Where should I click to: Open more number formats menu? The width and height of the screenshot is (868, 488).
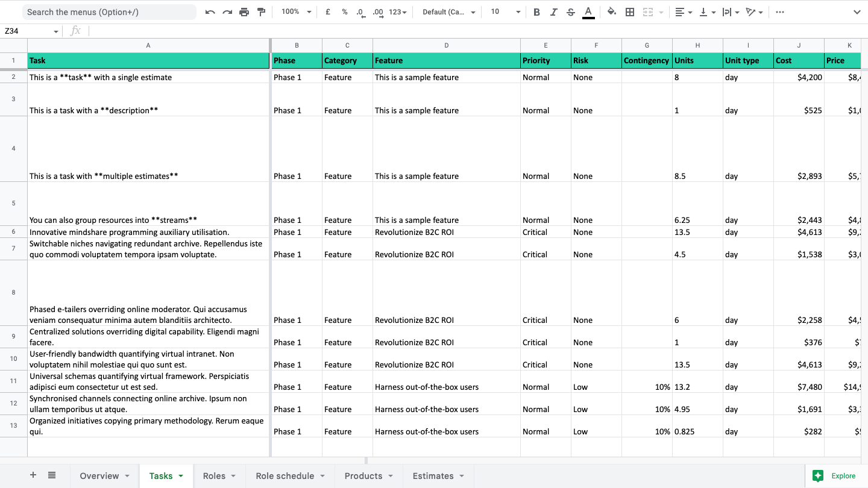398,12
